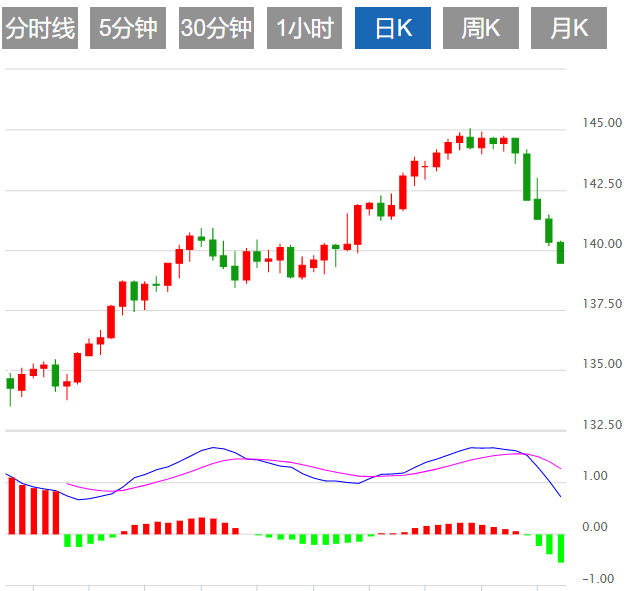Click the 135.00 price axis label

[603, 364]
